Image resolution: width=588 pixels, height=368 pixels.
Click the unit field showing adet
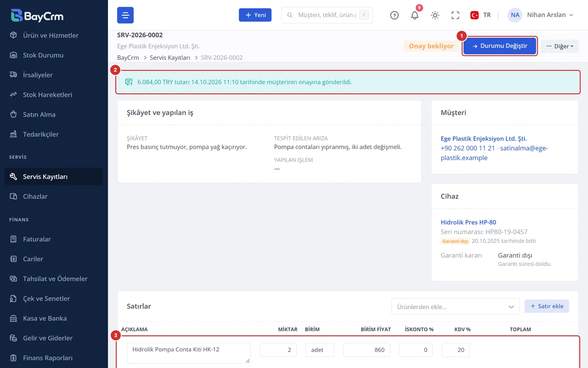point(320,350)
